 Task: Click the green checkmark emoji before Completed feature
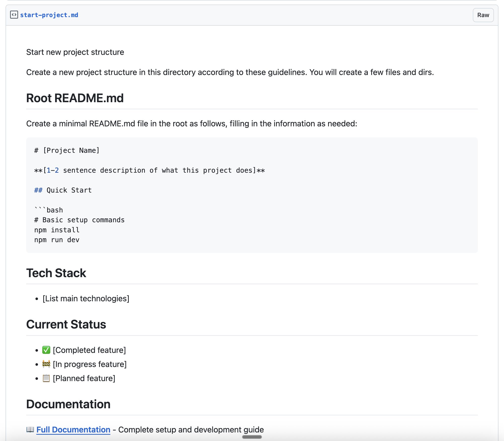[x=46, y=350]
